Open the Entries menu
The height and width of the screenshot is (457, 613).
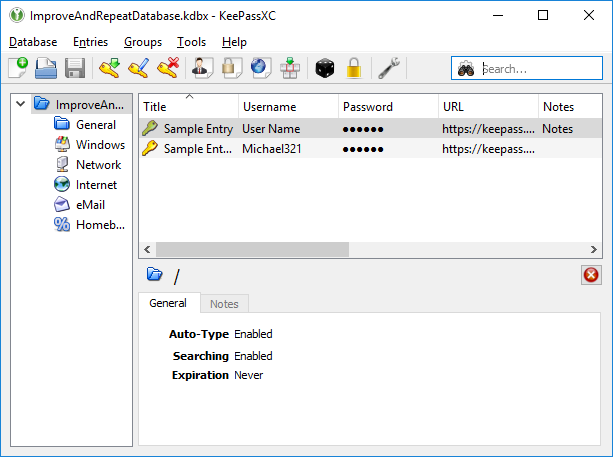(90, 42)
